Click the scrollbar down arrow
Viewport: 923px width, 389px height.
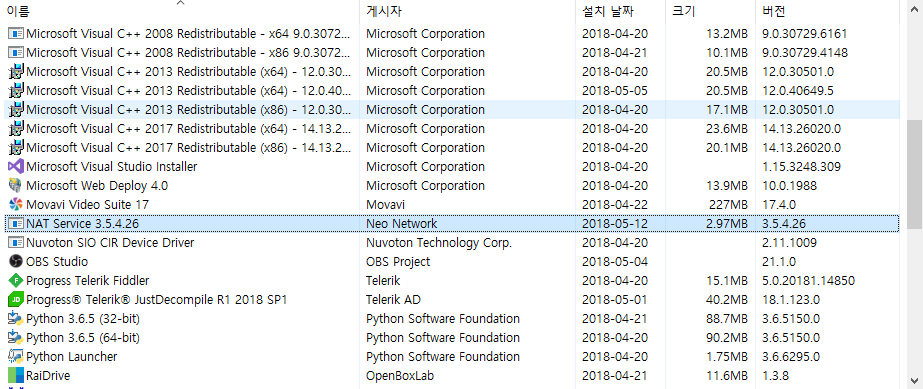click(914, 380)
